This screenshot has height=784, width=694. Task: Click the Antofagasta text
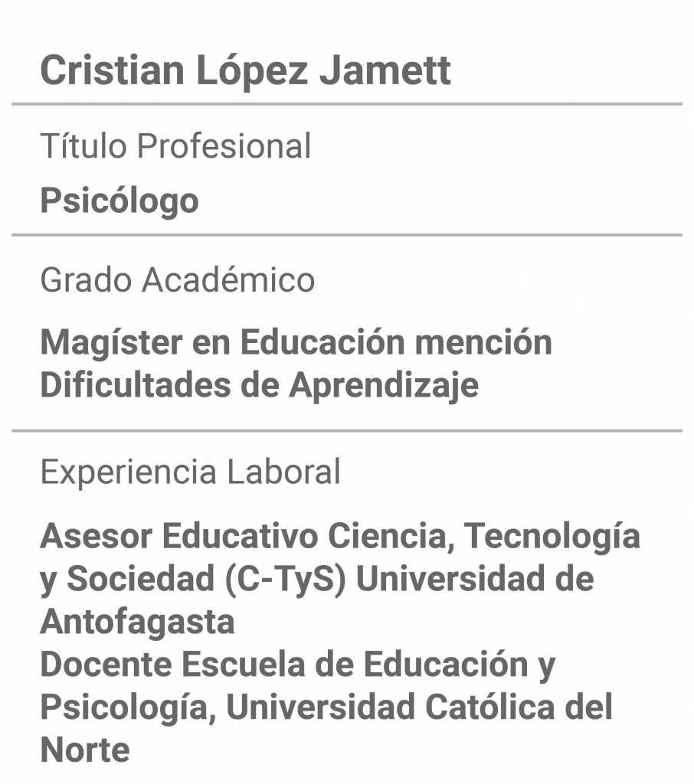coord(137,622)
